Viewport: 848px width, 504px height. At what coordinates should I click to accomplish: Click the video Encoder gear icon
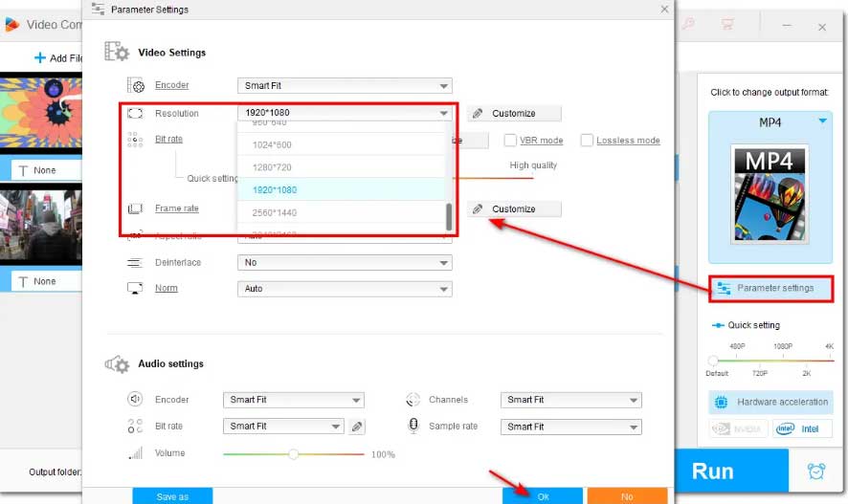pyautogui.click(x=135, y=85)
